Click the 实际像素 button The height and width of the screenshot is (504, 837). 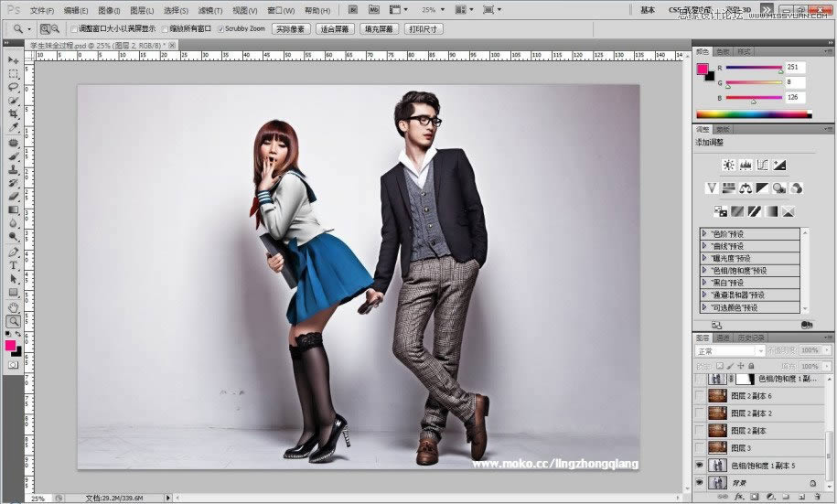click(291, 29)
